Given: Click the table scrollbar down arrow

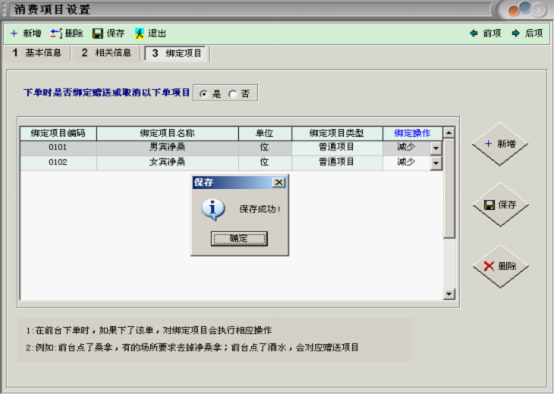Looking at the screenshot, I should pos(449,294).
